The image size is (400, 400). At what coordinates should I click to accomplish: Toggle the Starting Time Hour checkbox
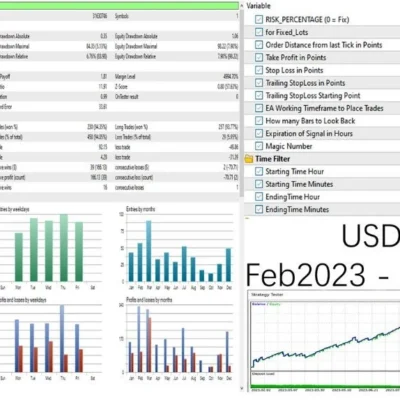coord(259,171)
